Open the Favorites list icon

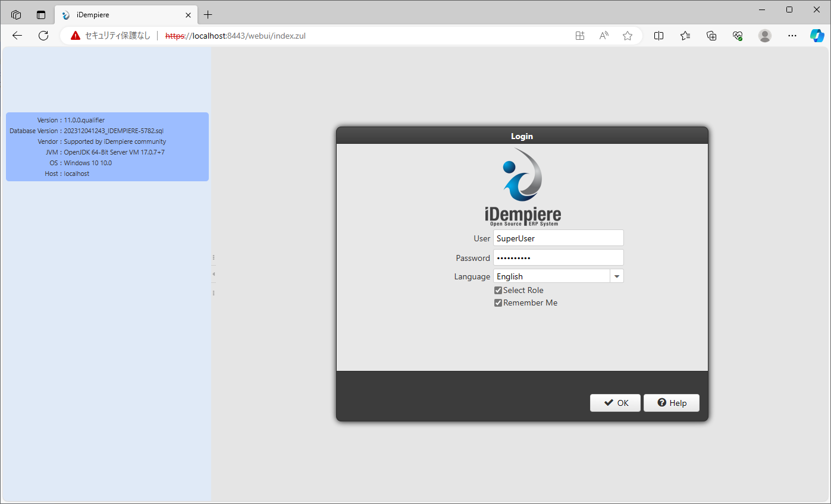click(x=685, y=36)
